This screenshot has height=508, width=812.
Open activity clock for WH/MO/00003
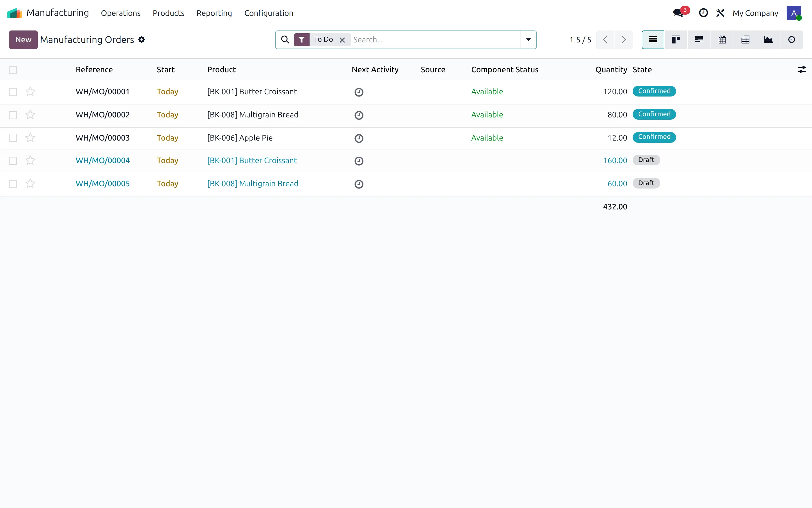(359, 138)
